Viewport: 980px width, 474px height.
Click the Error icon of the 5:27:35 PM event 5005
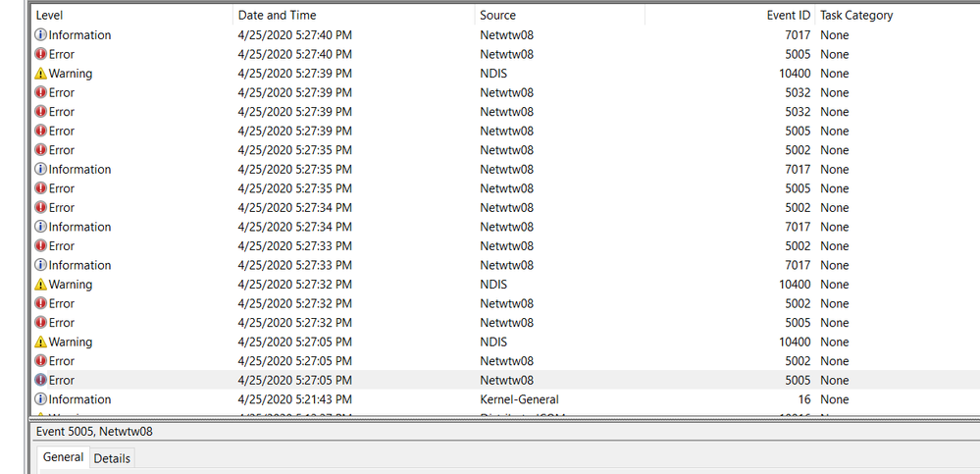(40, 188)
